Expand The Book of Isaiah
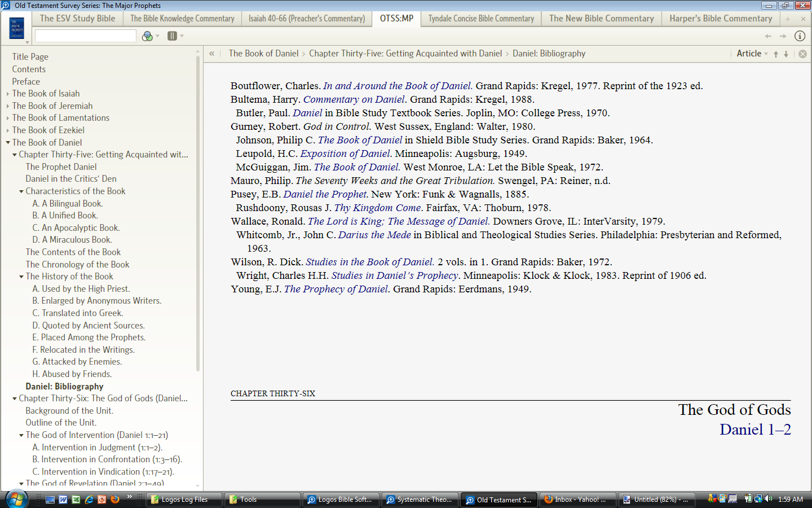This screenshot has height=508, width=812. pos(8,94)
